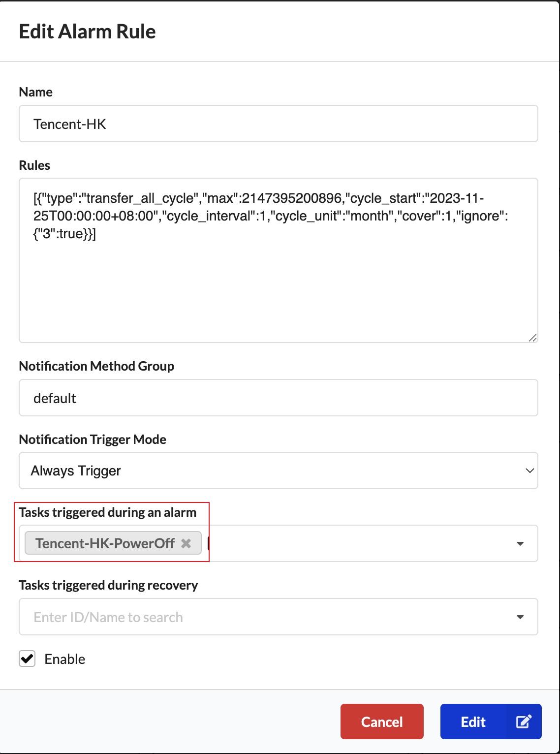Click the Rules textarea resize handle

(x=532, y=338)
